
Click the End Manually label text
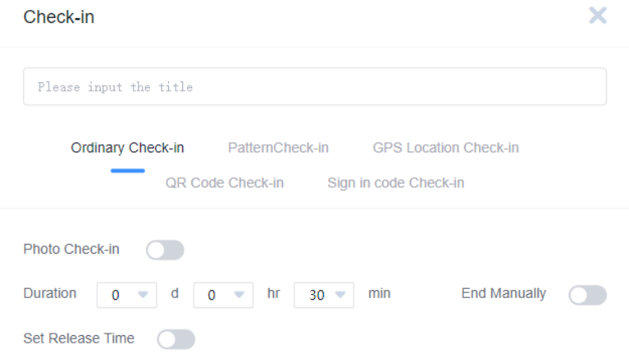pos(504,293)
